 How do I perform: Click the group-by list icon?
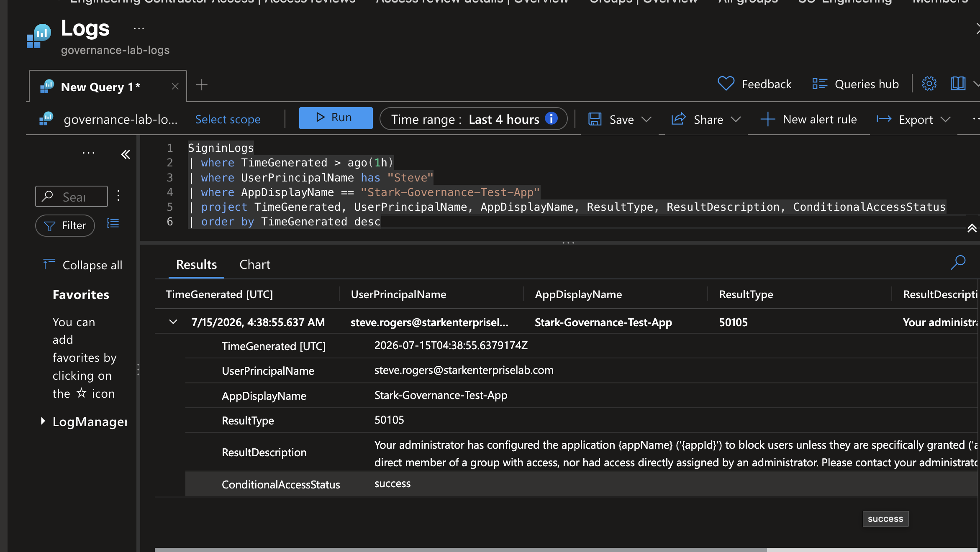[113, 224]
